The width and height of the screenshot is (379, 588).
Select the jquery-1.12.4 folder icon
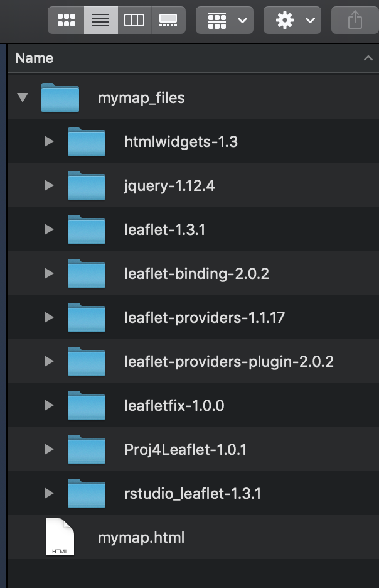click(x=87, y=185)
